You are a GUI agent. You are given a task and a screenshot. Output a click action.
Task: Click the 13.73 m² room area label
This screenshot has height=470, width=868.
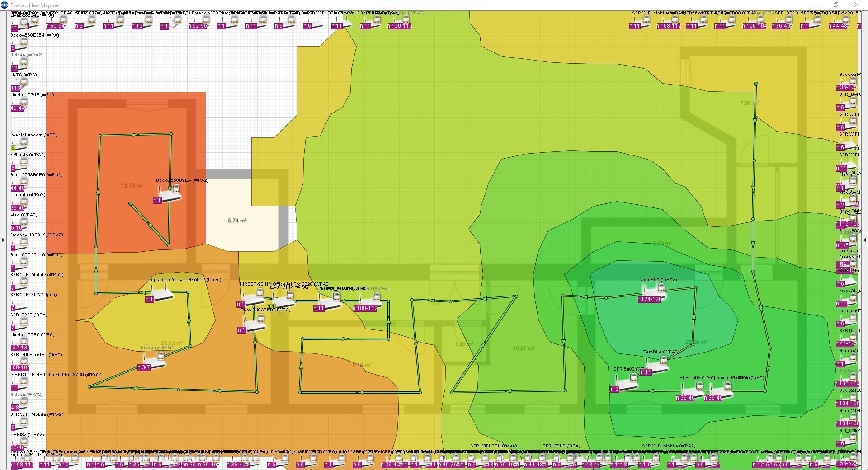[x=132, y=186]
